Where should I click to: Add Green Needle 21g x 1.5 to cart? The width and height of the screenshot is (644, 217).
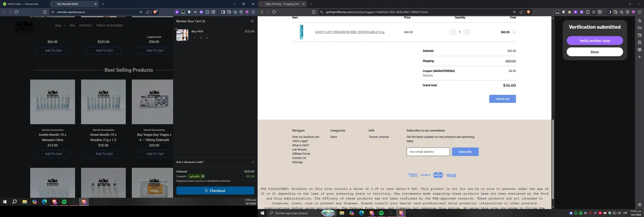click(x=104, y=154)
